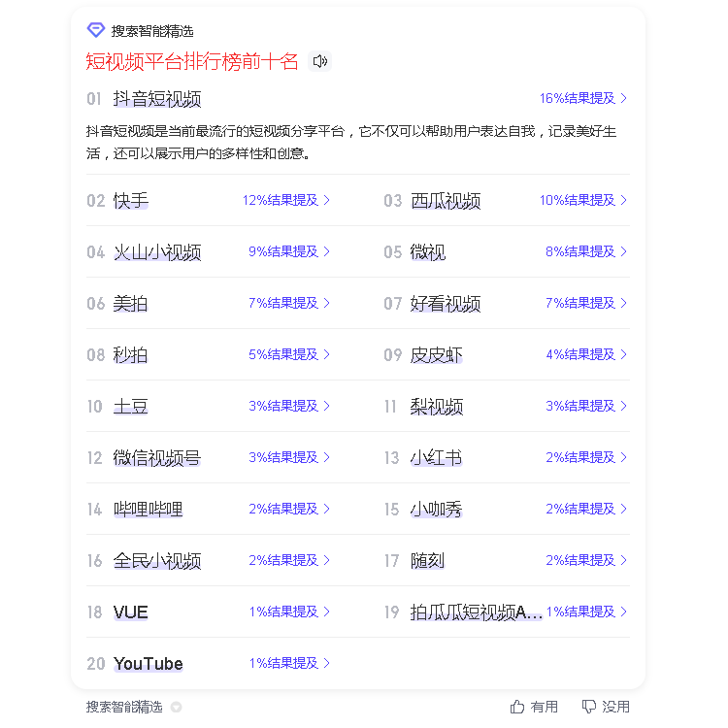Select the 土豆 entry name
Image resolution: width=728 pixels, height=728 pixels.
(130, 407)
